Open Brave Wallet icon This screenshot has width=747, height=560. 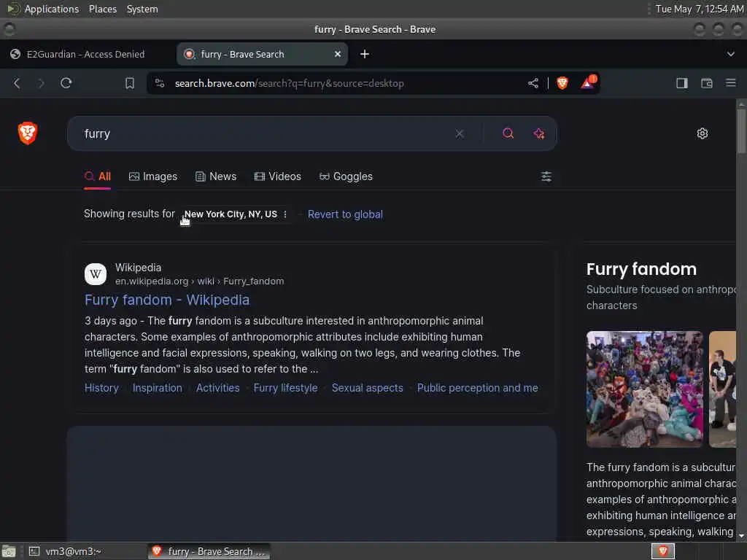706,83
